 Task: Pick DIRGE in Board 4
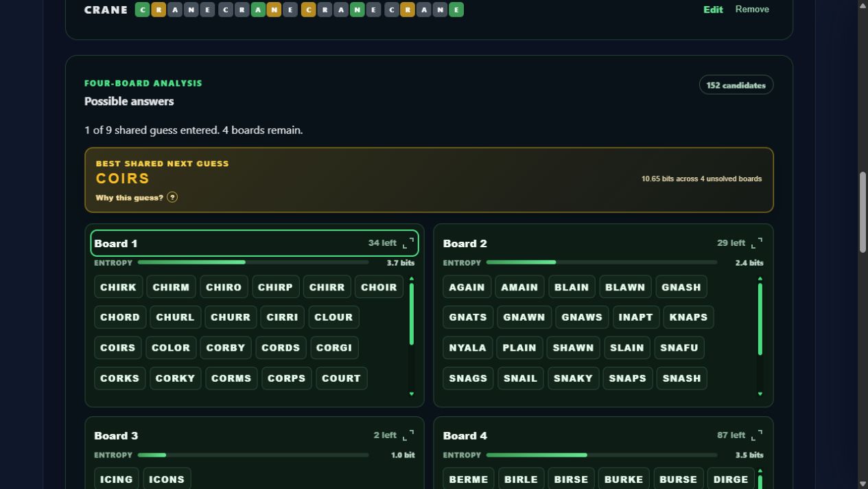tap(730, 479)
